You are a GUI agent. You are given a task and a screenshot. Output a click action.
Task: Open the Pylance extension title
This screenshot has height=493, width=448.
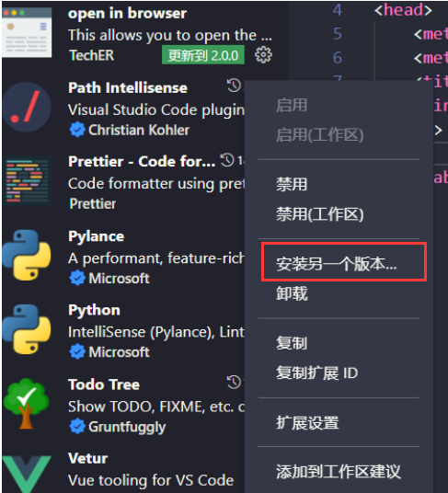pos(97,236)
